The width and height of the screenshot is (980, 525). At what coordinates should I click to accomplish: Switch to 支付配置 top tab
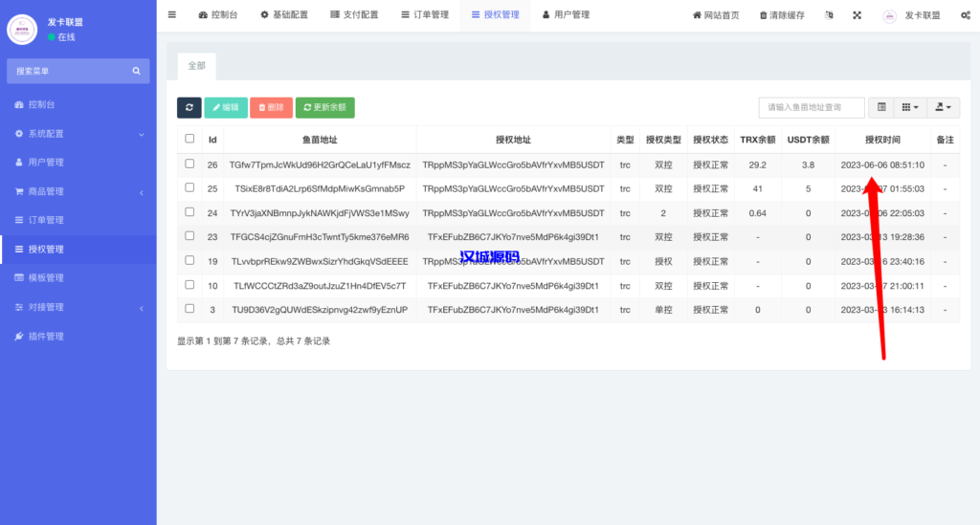354,15
